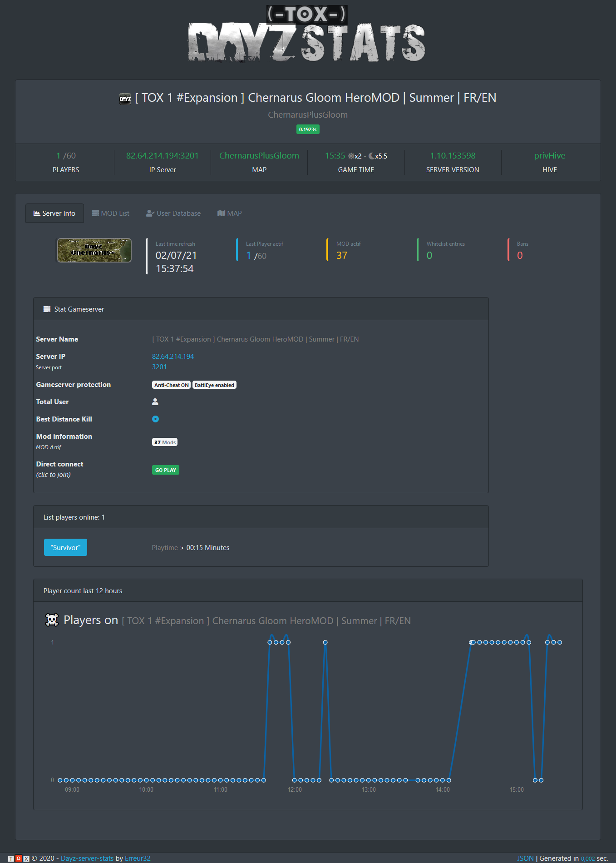Click the MOD actif value 37
This screenshot has height=863, width=616.
coord(342,255)
